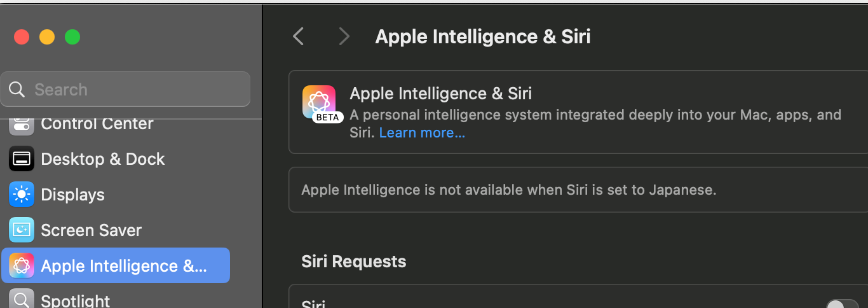Viewport: 868px width, 308px height.
Task: Select the Screen Saver label in sidebar
Action: coord(91,230)
